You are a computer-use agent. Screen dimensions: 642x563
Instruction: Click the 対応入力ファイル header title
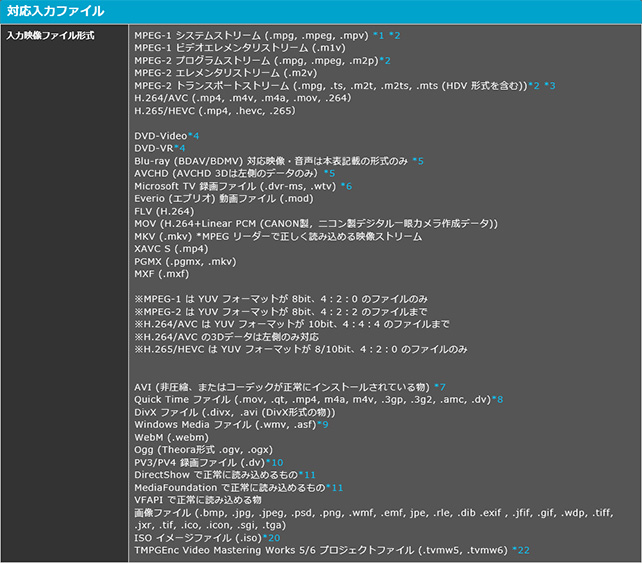pos(55,11)
